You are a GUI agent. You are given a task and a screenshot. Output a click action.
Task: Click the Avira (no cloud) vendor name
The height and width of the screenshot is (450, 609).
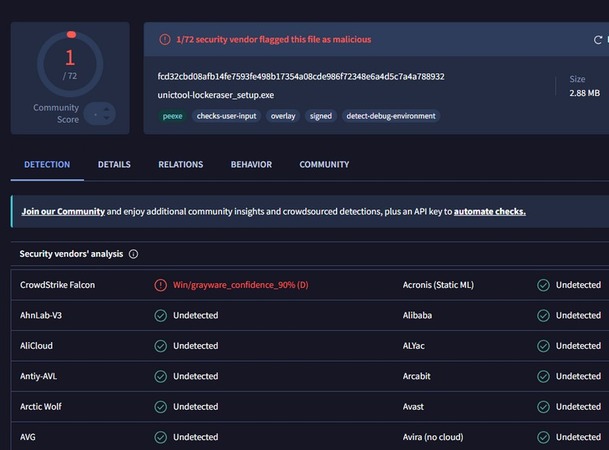(x=433, y=437)
